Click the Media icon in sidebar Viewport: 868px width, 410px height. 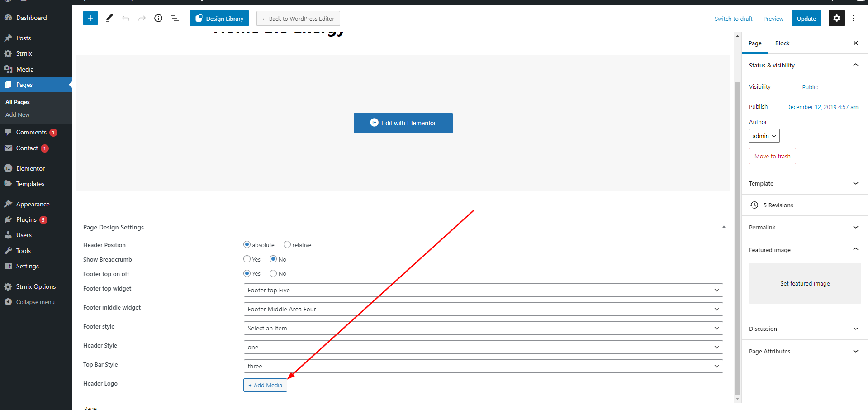click(x=8, y=69)
